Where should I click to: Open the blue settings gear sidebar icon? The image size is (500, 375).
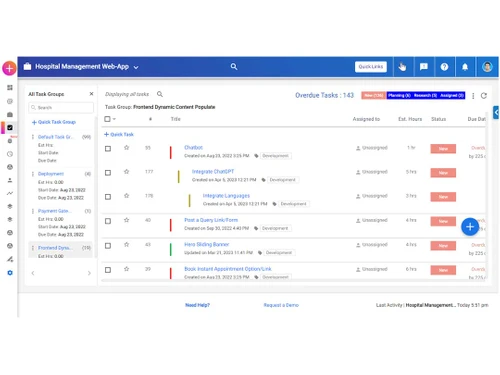pos(10,273)
